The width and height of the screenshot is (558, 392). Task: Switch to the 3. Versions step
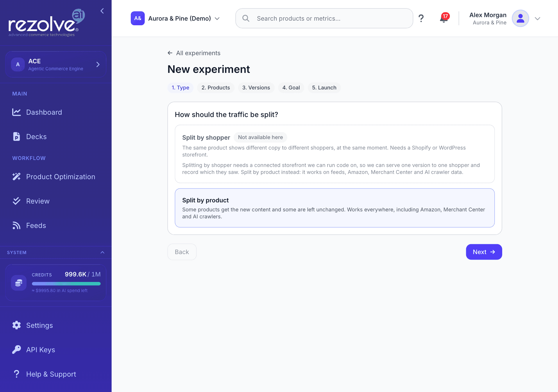(x=256, y=88)
